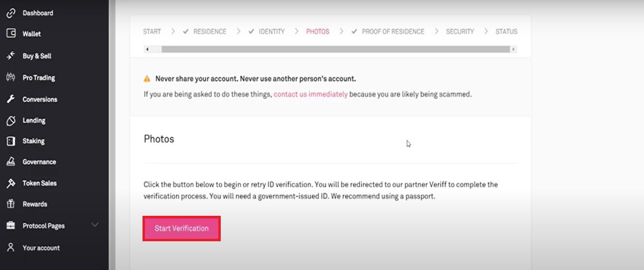
Task: Select the Governance icon
Action: point(11,162)
